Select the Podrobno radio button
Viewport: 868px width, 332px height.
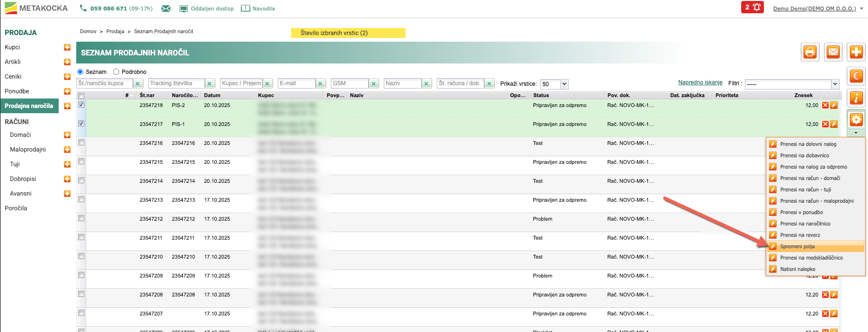tap(116, 72)
